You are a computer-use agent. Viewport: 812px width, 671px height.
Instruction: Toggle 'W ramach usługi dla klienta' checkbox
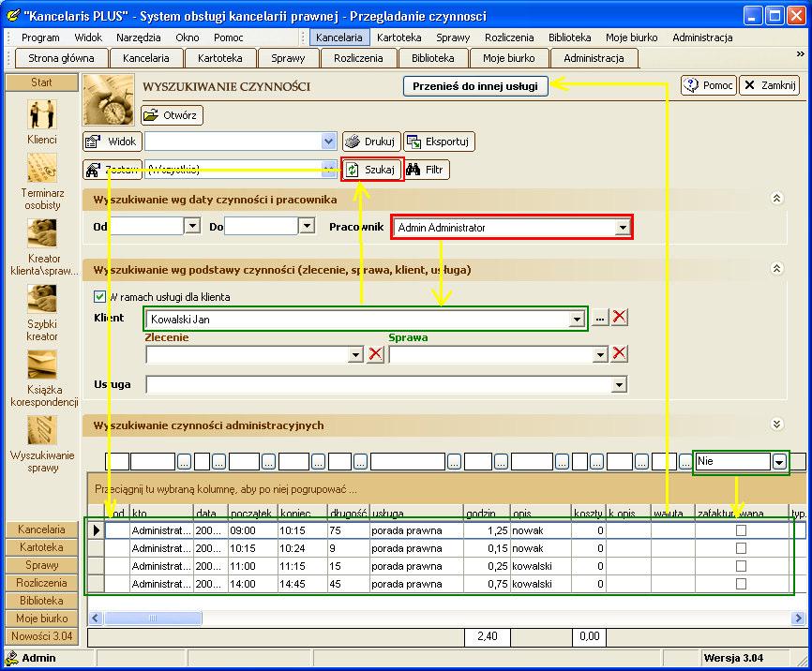click(99, 297)
